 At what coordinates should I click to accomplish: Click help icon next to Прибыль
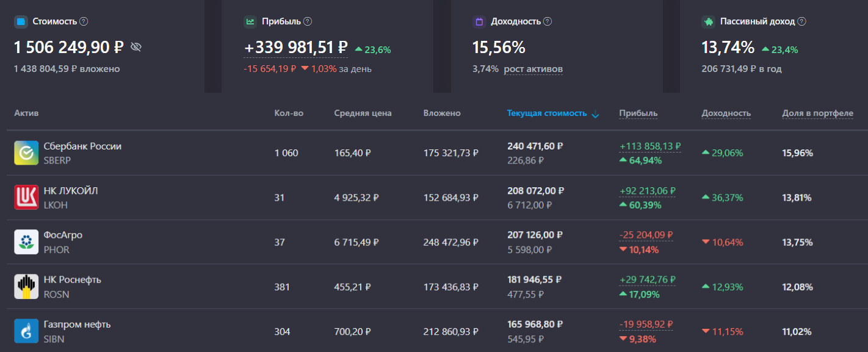(308, 21)
